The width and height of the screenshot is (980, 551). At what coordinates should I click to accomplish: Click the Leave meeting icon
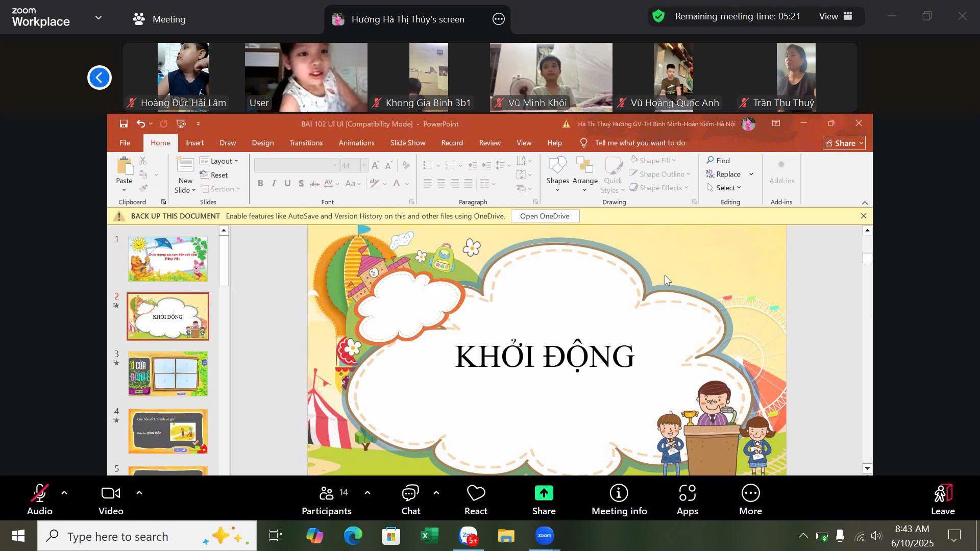pos(942,494)
